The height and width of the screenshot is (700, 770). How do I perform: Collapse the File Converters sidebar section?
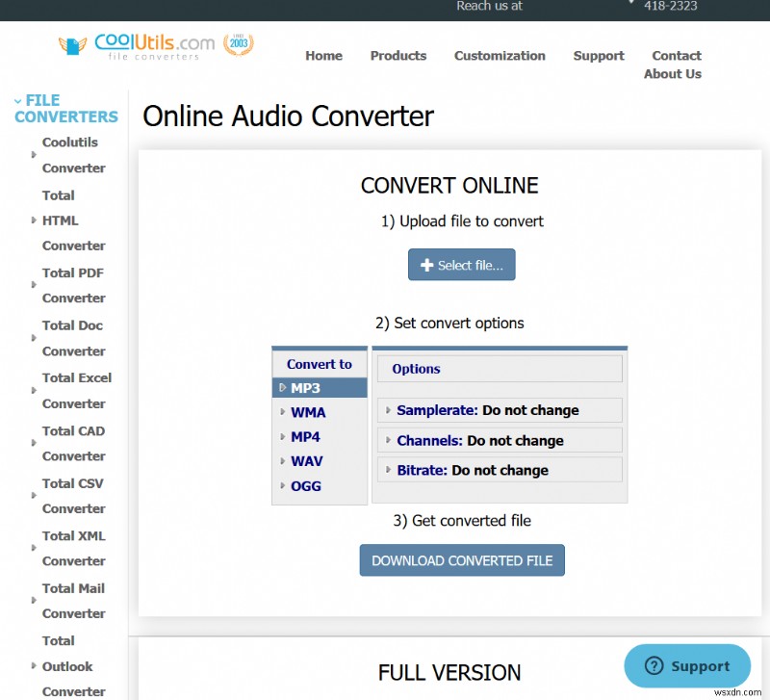coord(65,109)
